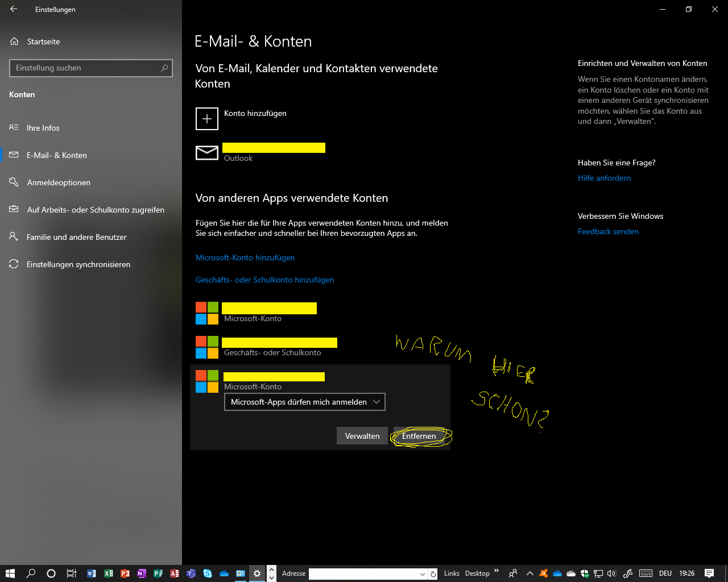Click the magnifier icon in the settings search box
The width and height of the screenshot is (728, 582).
(164, 68)
